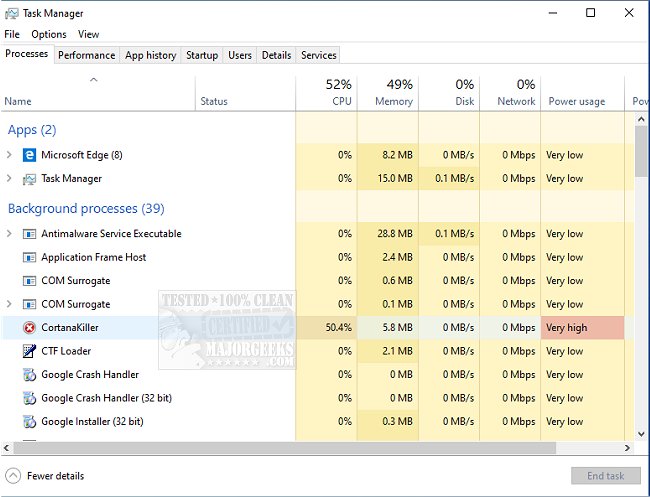Viewport: 650px width, 497px height.
Task: Click the Task Manager process icon
Action: click(29, 179)
